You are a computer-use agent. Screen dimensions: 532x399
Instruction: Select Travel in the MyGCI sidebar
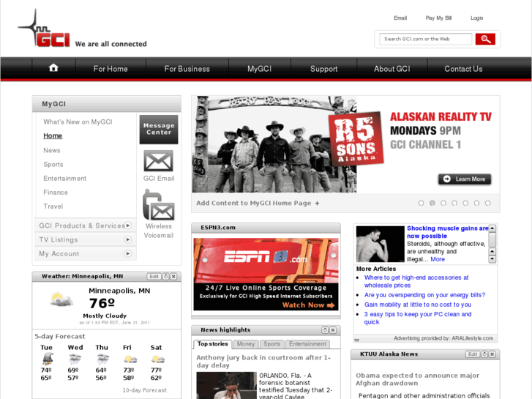pos(53,206)
